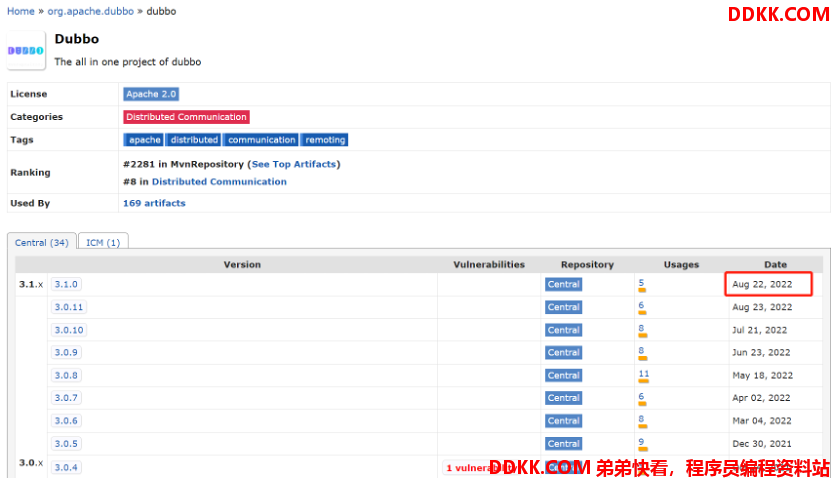Open usages count 5 for 3.1.0
Image resolution: width=832 pixels, height=478 pixels.
[x=642, y=283]
